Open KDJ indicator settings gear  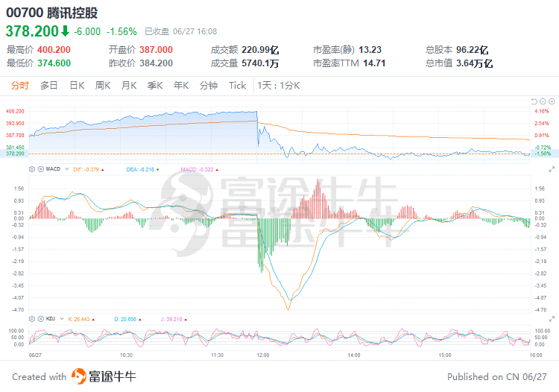[x=32, y=319]
